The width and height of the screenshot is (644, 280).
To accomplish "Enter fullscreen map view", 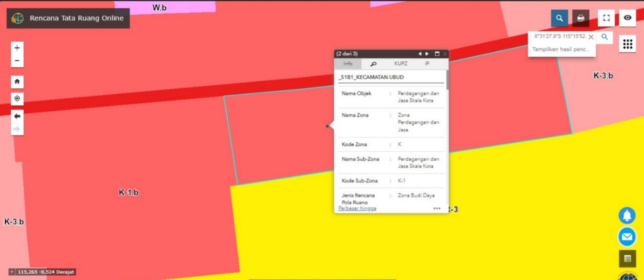I will 606,18.
